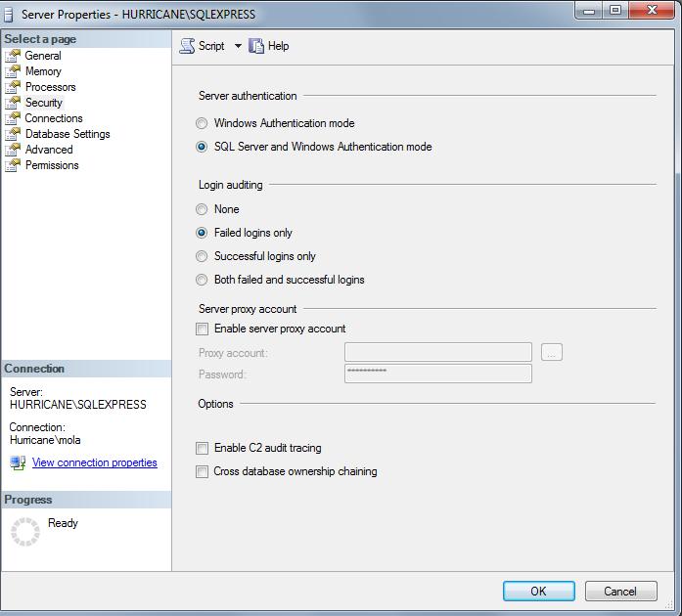Select the Security page label
The height and width of the screenshot is (616, 682).
point(43,103)
